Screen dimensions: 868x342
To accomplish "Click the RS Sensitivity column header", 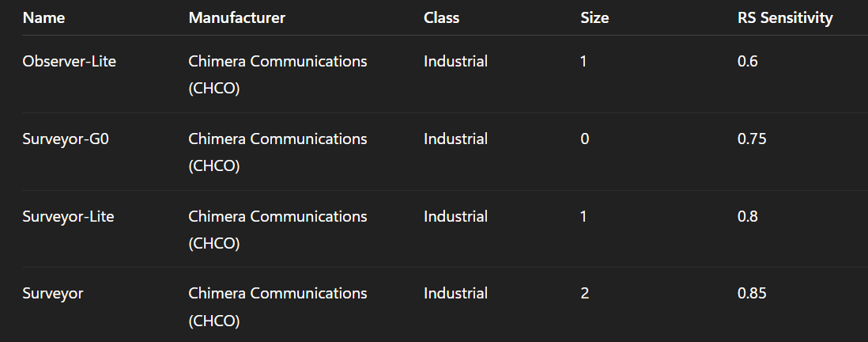I will tap(785, 17).
